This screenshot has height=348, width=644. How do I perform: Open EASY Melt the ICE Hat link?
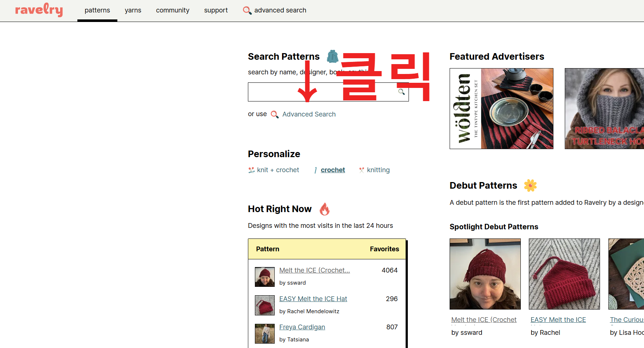point(313,299)
